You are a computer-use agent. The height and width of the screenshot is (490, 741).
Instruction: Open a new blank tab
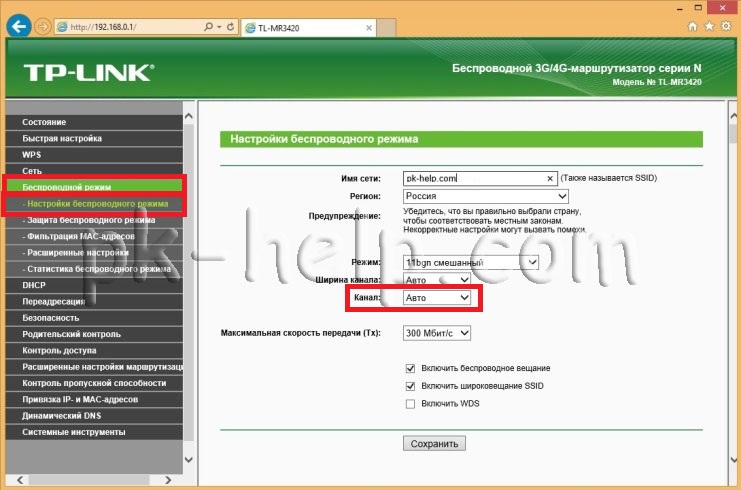(387, 28)
